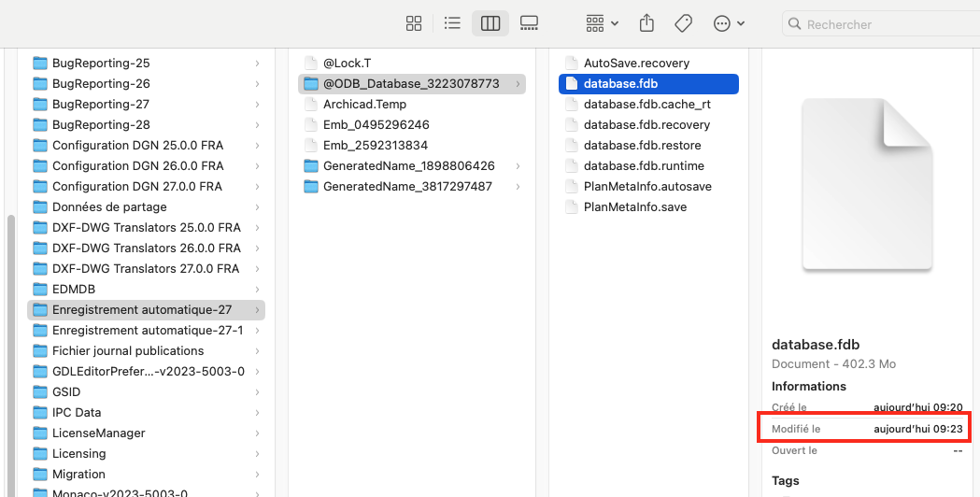Screen dimensions: 980x497
Task: Select the database.fdb.runtime file
Action: coord(648,166)
